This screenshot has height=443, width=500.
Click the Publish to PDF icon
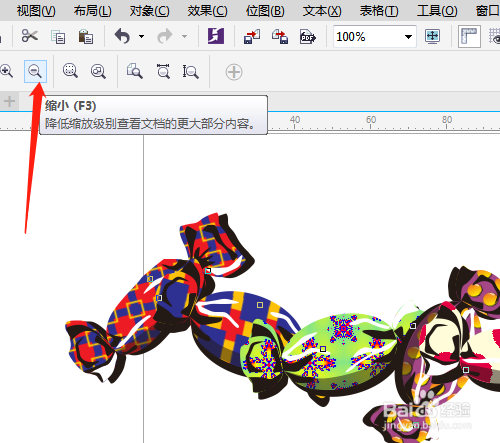coord(307,36)
